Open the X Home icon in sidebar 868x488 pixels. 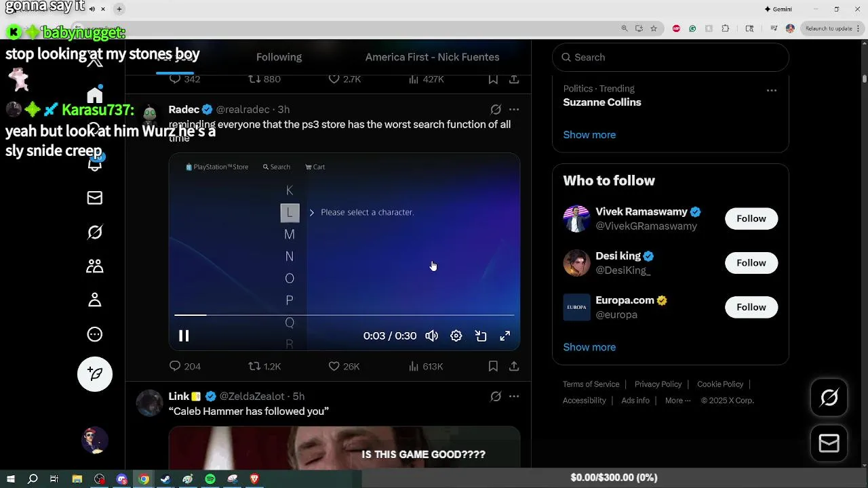coord(95,95)
